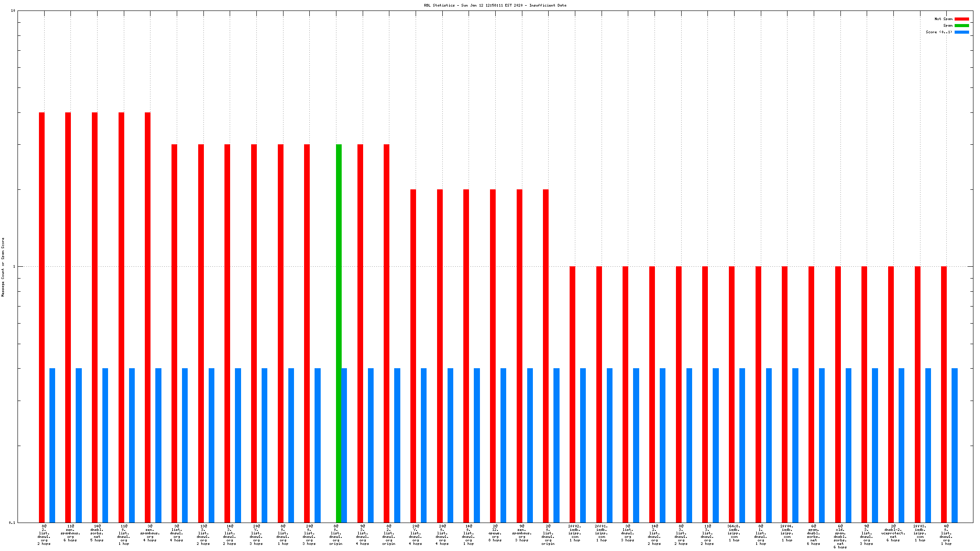Click the y-axis '10' tick label
Screen dimensions: 980x551
13,10
